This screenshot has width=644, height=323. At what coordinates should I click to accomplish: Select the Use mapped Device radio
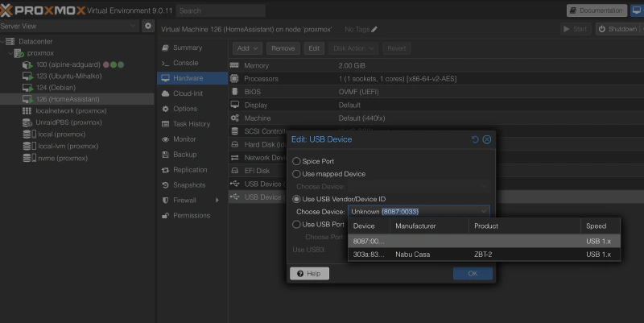296,174
